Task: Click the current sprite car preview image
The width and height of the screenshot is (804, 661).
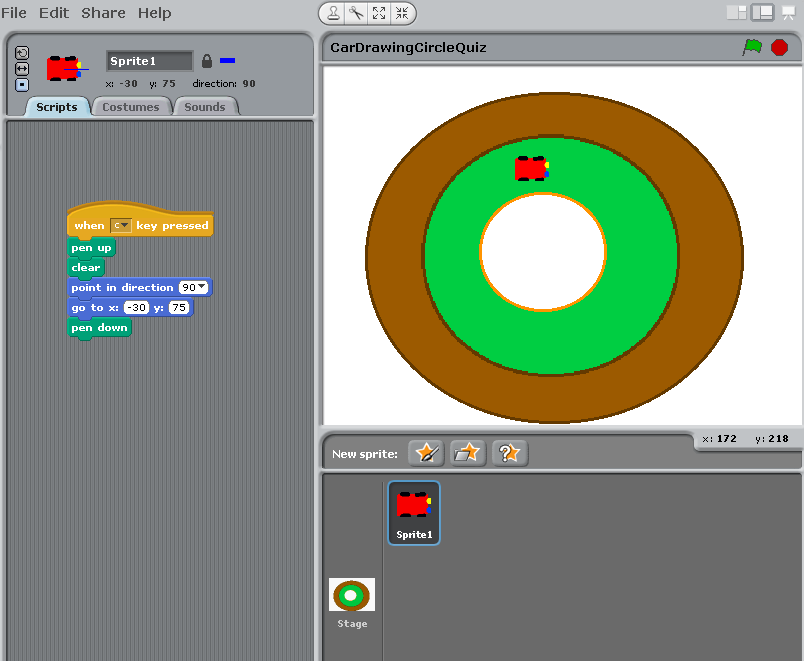Action: (66, 69)
